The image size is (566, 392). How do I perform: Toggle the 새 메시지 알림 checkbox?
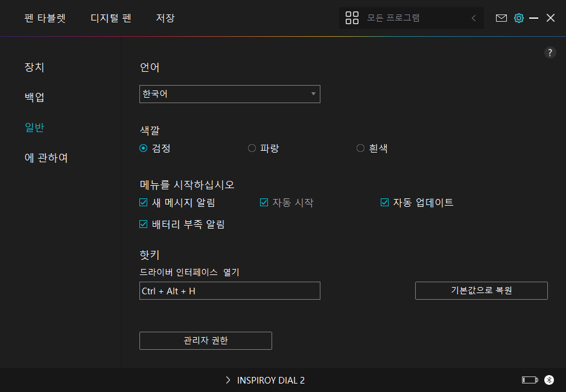point(144,203)
